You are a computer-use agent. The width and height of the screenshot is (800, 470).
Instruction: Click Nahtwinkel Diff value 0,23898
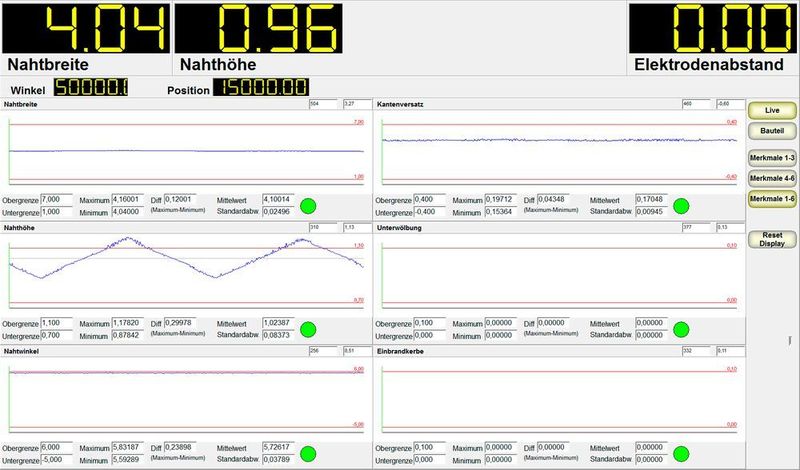click(x=180, y=447)
